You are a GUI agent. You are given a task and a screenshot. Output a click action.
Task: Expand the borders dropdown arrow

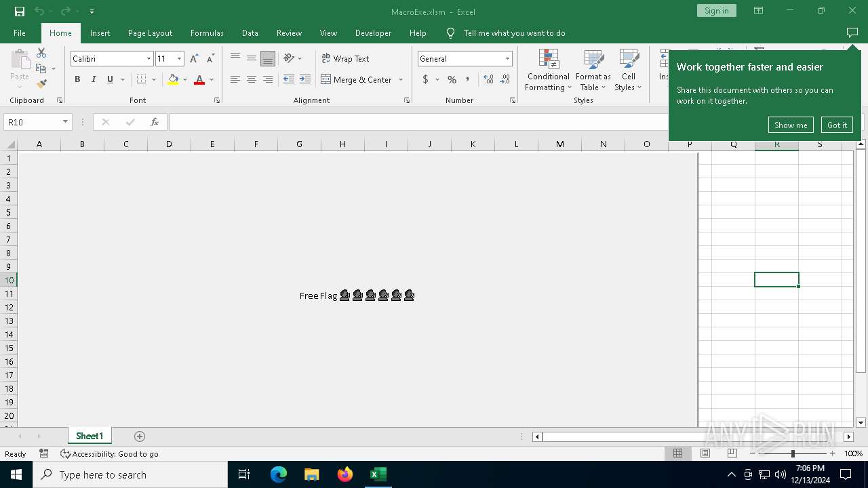[x=154, y=80]
